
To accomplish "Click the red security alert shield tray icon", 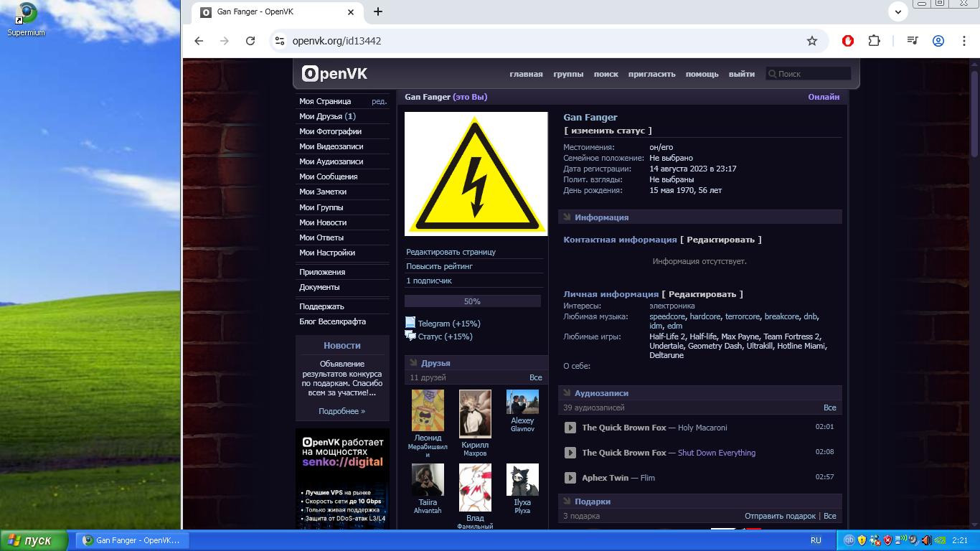I will [887, 540].
